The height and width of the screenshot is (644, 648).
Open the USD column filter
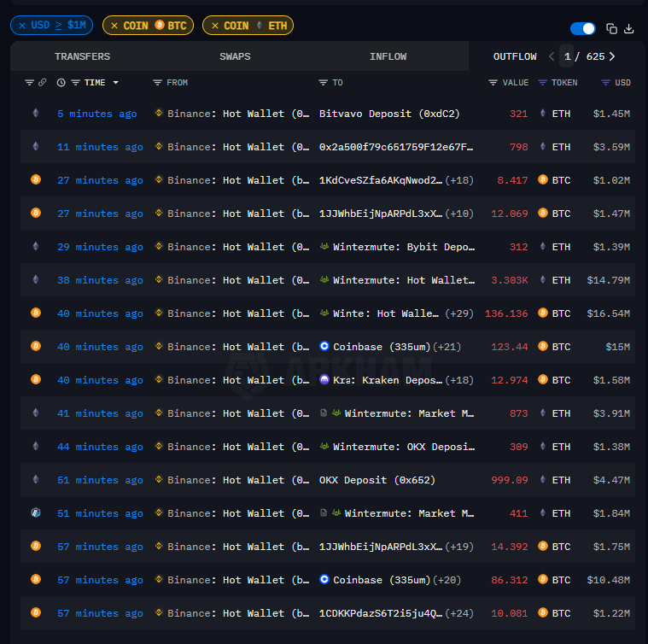(605, 83)
